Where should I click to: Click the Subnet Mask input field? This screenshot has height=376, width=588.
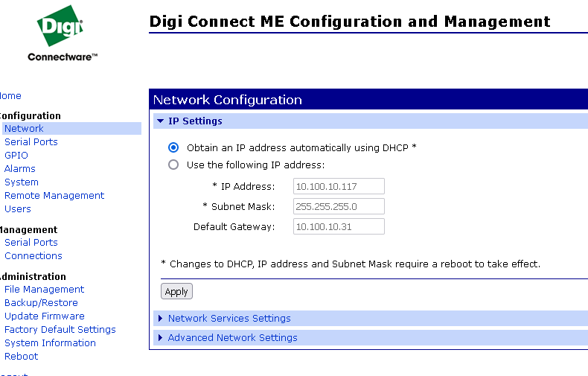[x=339, y=206]
